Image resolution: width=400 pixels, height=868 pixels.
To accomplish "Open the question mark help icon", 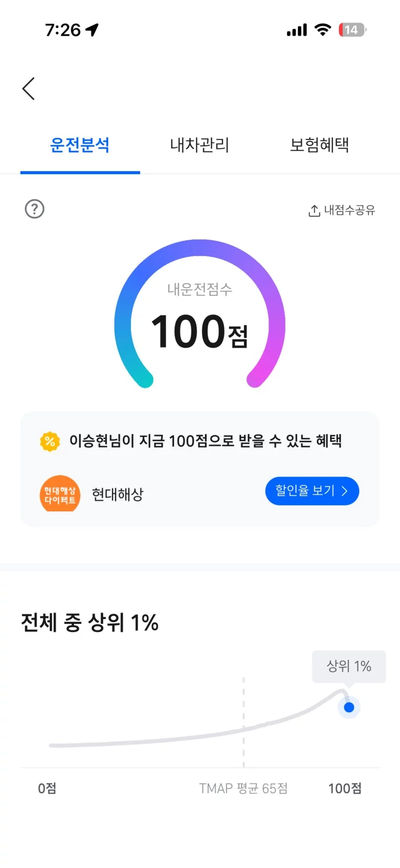I will [x=35, y=209].
